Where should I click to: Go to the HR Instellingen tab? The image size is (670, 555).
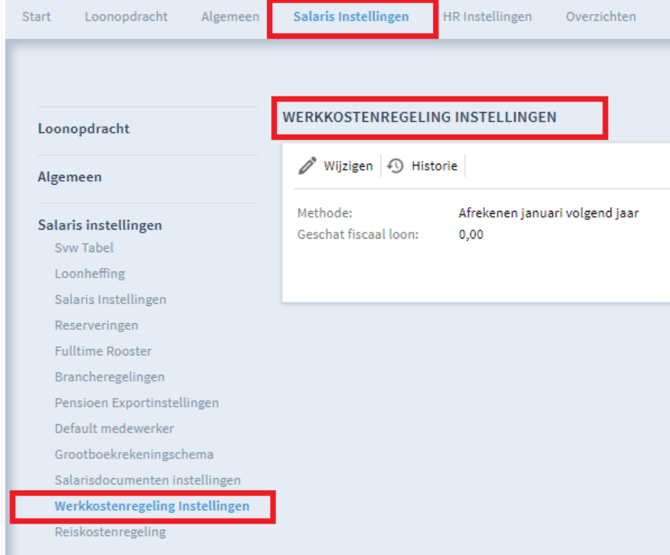pos(487,17)
